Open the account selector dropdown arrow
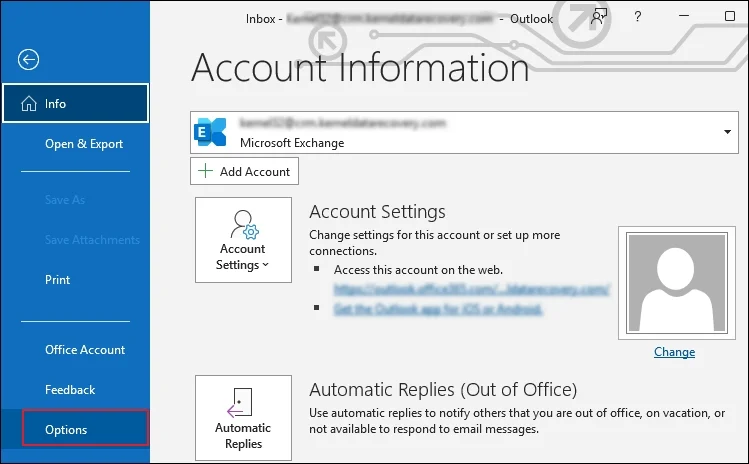The width and height of the screenshot is (749, 464). click(x=727, y=132)
